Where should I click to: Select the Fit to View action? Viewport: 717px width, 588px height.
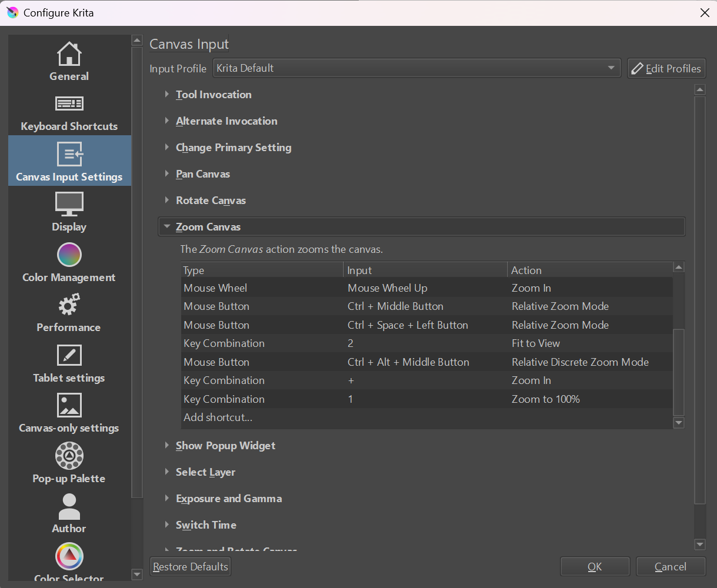[x=591, y=343]
